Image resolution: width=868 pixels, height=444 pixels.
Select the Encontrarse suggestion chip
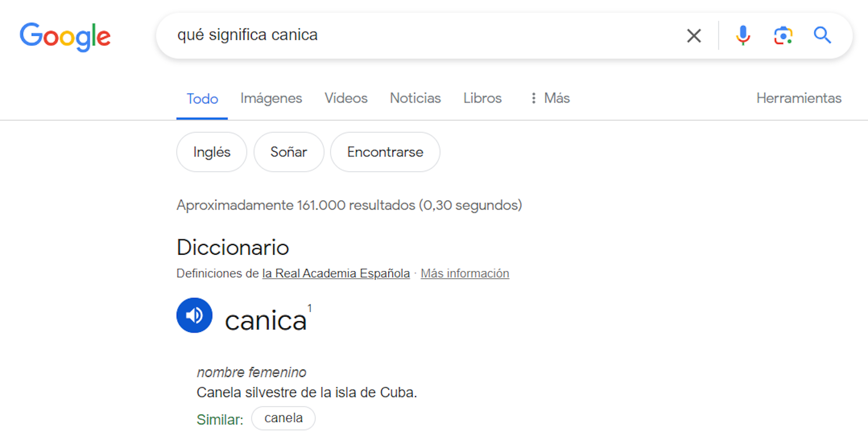(385, 152)
